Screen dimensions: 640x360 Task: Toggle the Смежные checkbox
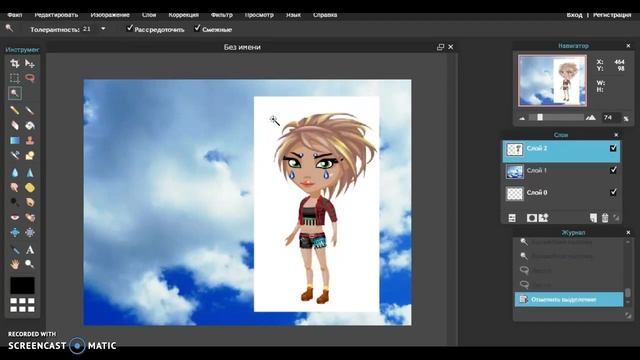tap(197, 28)
